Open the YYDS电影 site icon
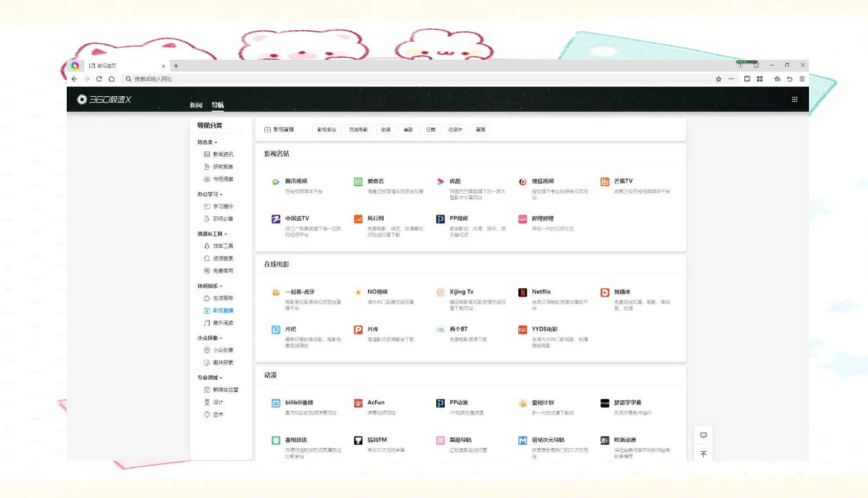 [x=522, y=329]
